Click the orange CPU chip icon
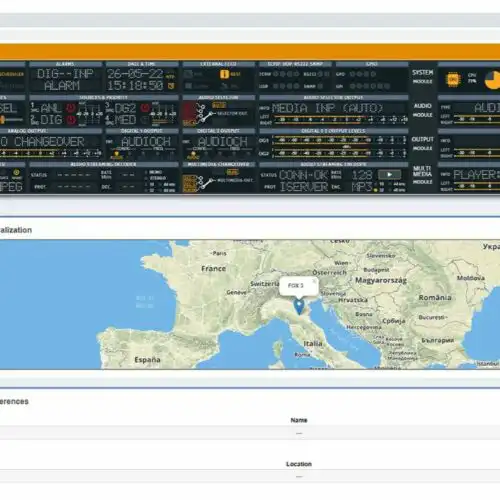 [453, 79]
